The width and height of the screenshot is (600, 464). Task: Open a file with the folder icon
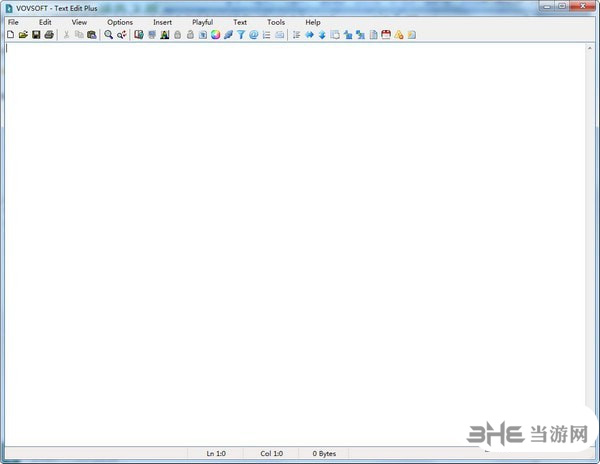coord(23,35)
